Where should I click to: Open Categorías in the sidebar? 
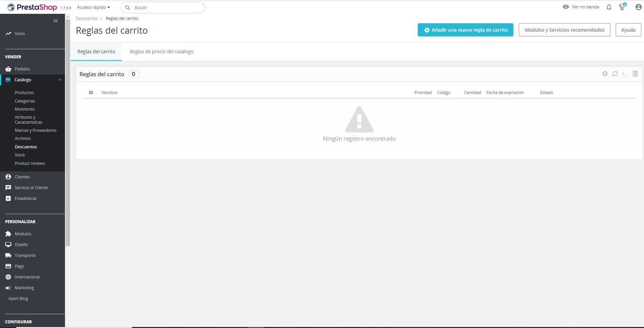25,101
